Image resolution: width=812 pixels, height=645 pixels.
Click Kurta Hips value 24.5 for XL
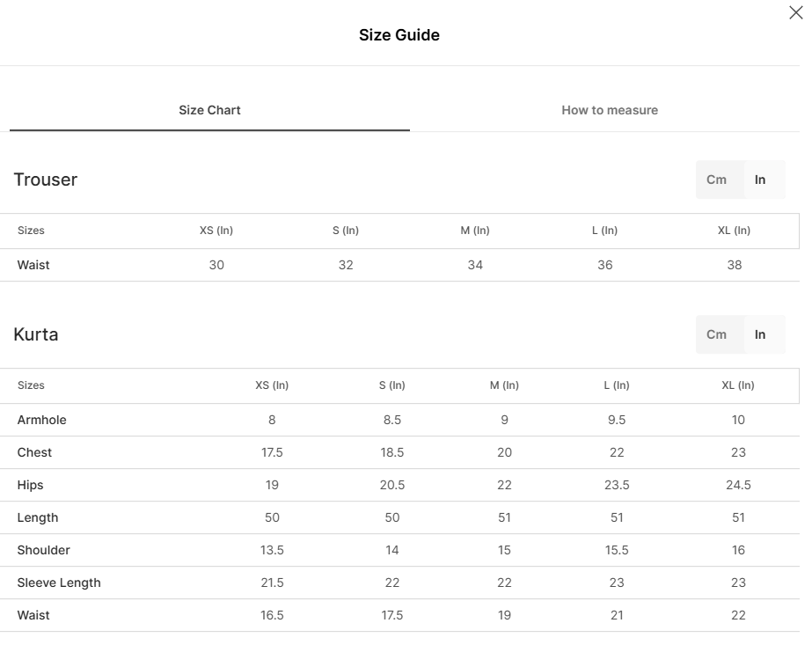(738, 485)
